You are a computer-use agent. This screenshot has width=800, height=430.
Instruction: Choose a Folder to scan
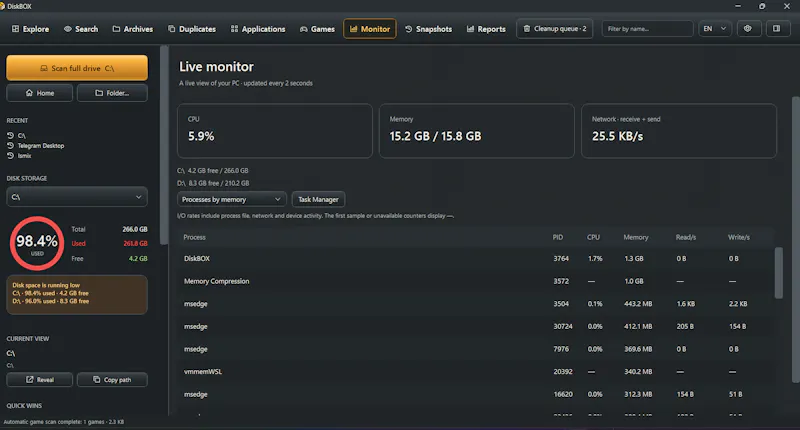[112, 93]
